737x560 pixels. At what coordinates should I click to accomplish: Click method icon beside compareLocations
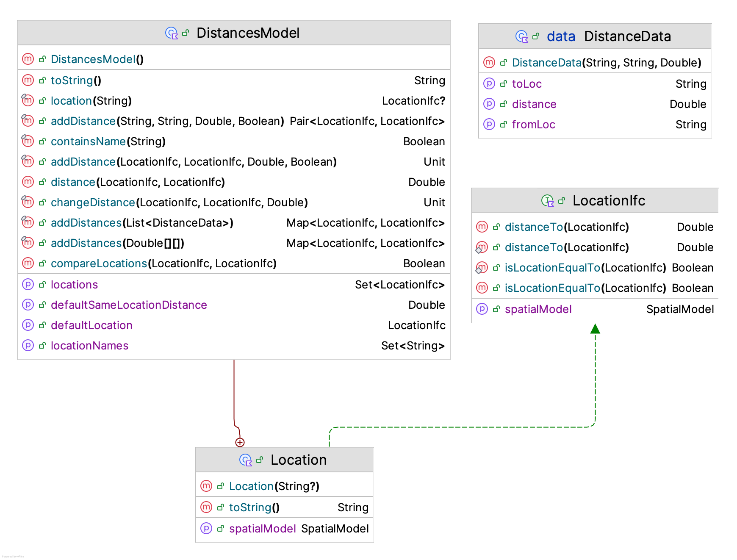click(28, 263)
